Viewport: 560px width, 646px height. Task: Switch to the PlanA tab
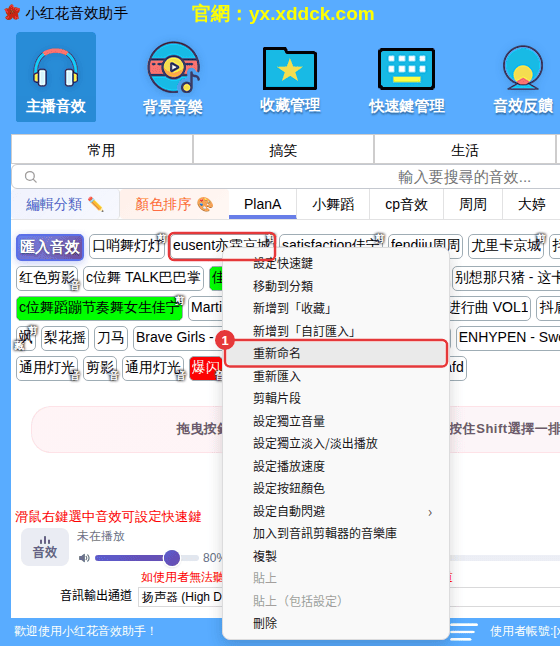click(262, 204)
